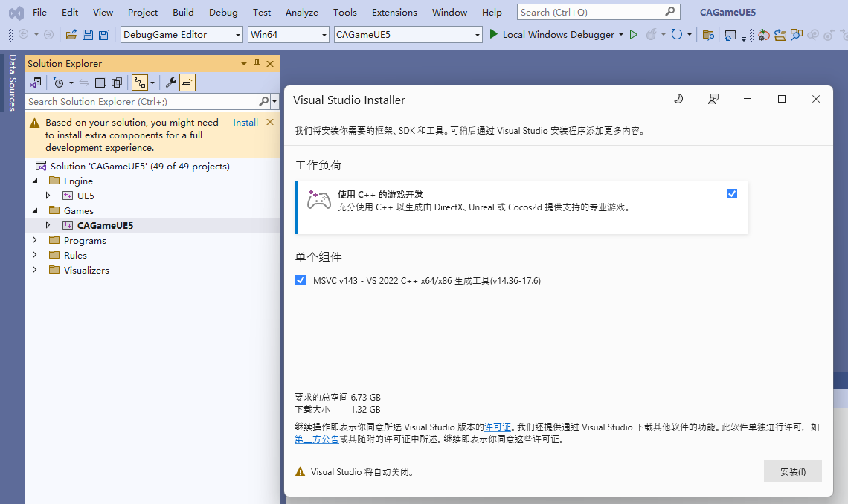This screenshot has width=848, height=504.
Task: Click the Open File toolbar icon
Action: (x=71, y=35)
